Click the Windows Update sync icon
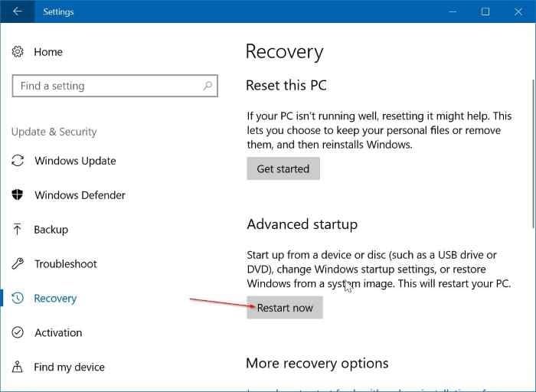This screenshot has height=392, width=536. [18, 161]
